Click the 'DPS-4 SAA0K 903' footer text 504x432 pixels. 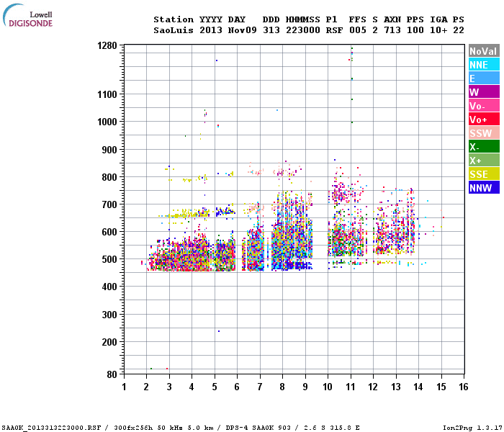click(258, 428)
